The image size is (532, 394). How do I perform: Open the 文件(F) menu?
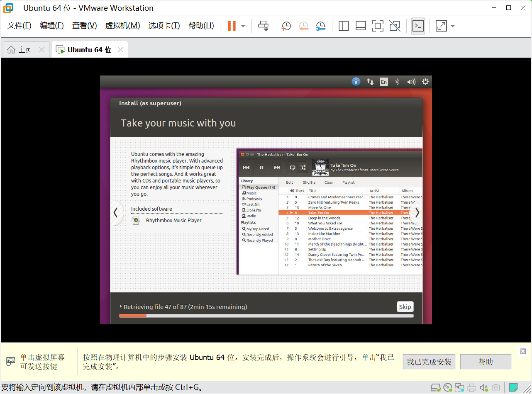20,26
